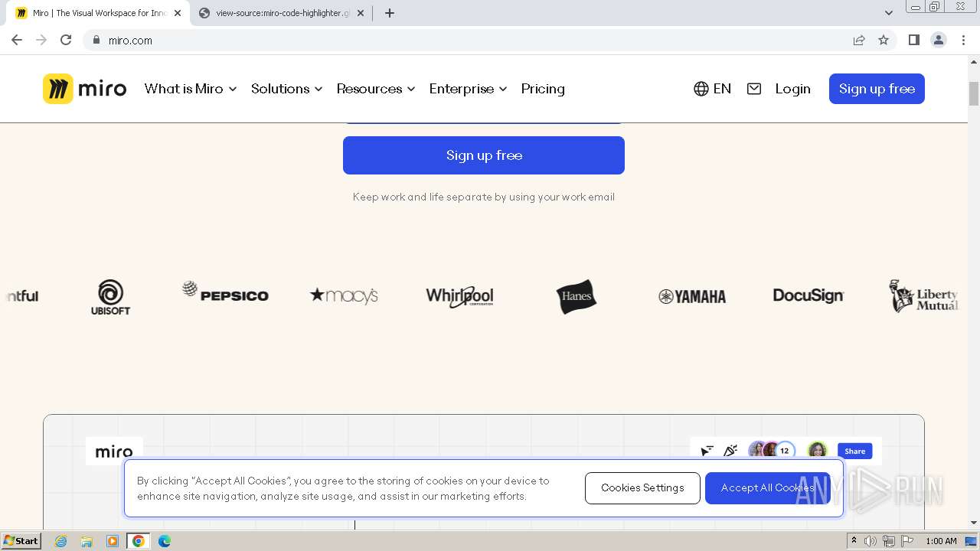Click the 12 collaborators count badge
Image resolution: width=980 pixels, height=551 pixels.
tap(785, 451)
